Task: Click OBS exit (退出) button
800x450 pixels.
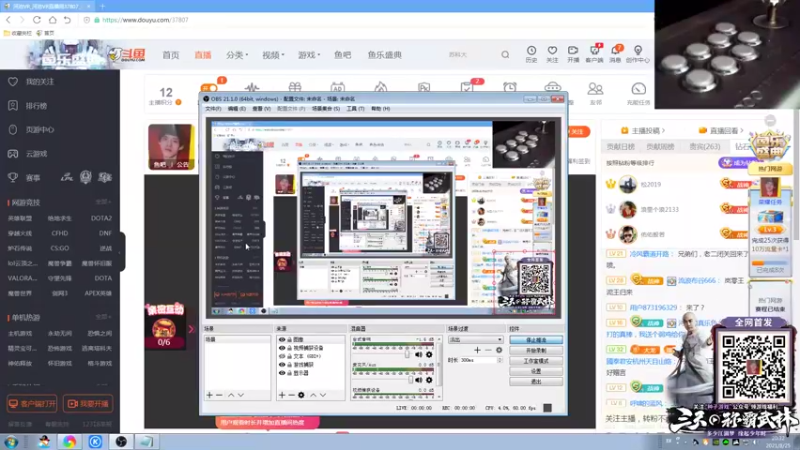Action: click(x=536, y=381)
